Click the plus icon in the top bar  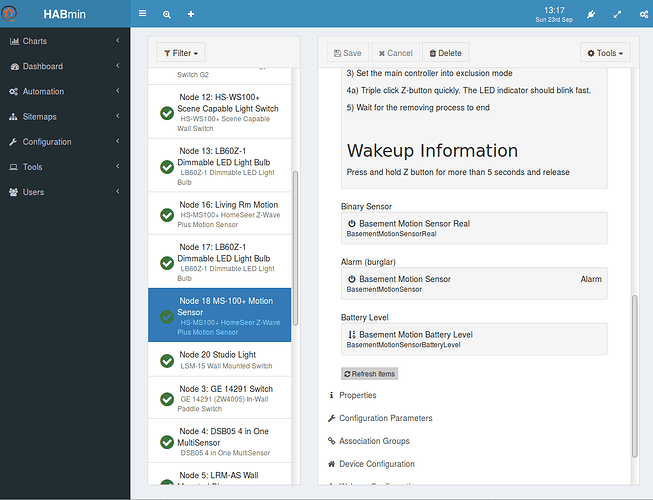(191, 15)
